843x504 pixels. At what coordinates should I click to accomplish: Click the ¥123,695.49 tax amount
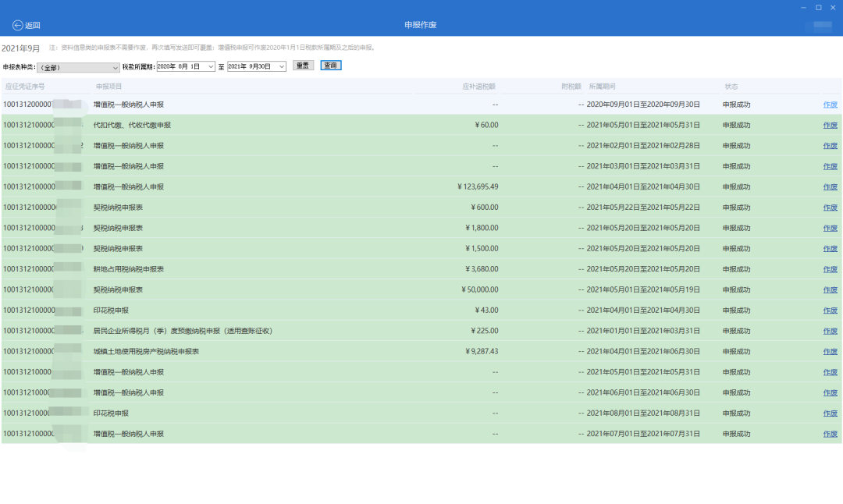[478, 187]
